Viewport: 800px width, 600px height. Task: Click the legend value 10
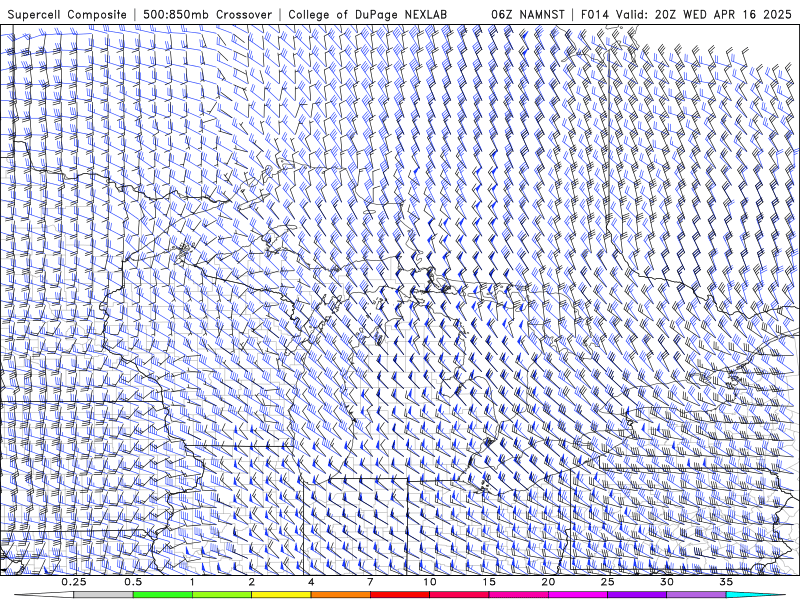(430, 582)
